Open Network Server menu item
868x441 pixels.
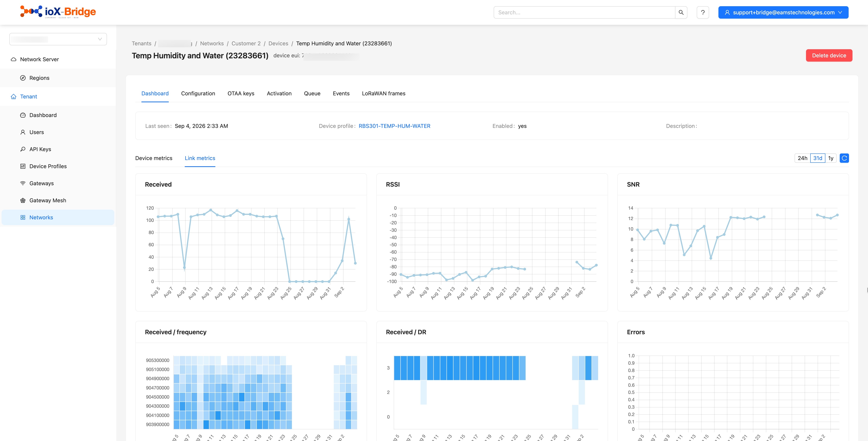58,59
